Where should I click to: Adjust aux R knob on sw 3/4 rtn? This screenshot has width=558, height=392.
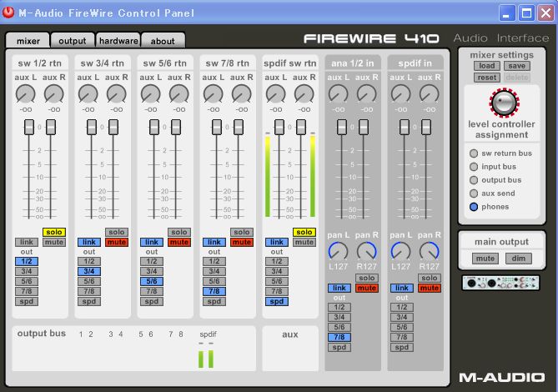coord(117,94)
